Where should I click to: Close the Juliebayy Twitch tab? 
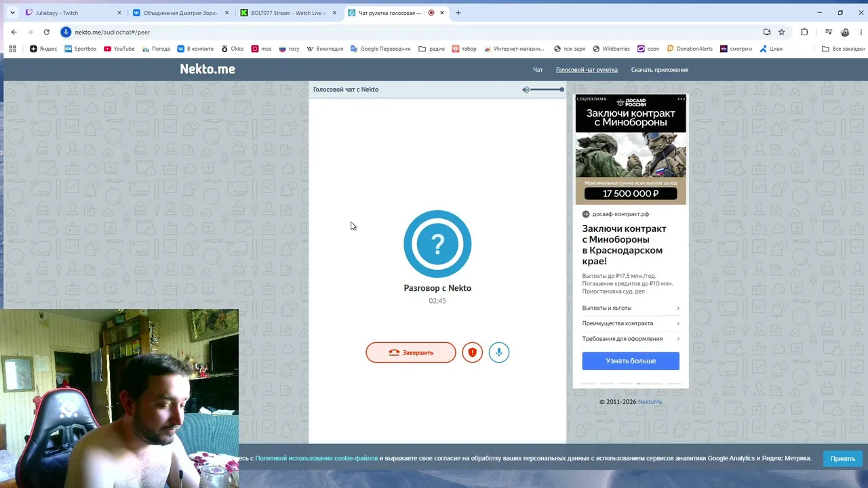[x=119, y=13]
